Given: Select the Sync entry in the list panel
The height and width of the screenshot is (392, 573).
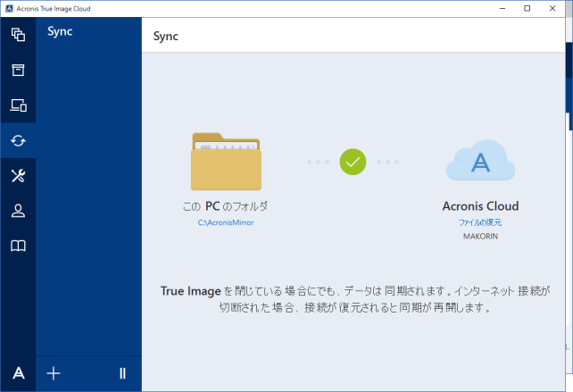Looking at the screenshot, I should 60,31.
